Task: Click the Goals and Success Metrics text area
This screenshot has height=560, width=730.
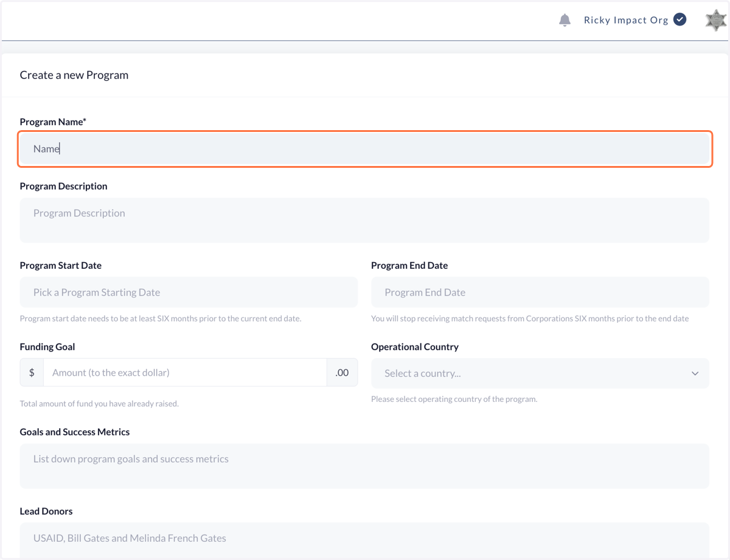Action: click(x=364, y=466)
